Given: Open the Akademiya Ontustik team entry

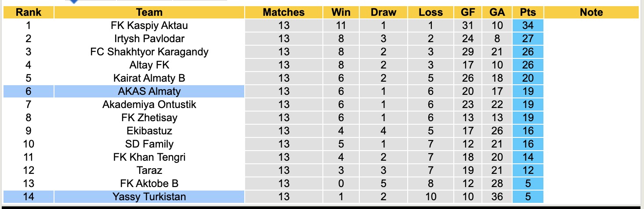Looking at the screenshot, I should coord(149,104).
